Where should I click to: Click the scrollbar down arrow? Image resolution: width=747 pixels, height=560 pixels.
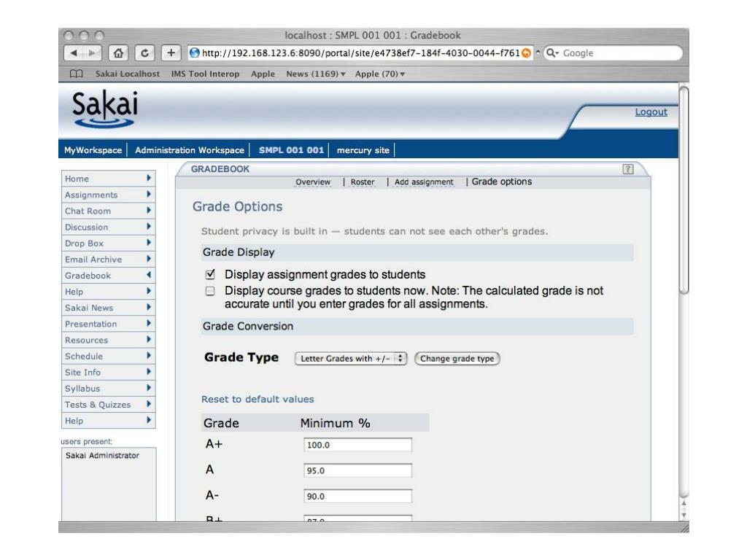pos(684,515)
